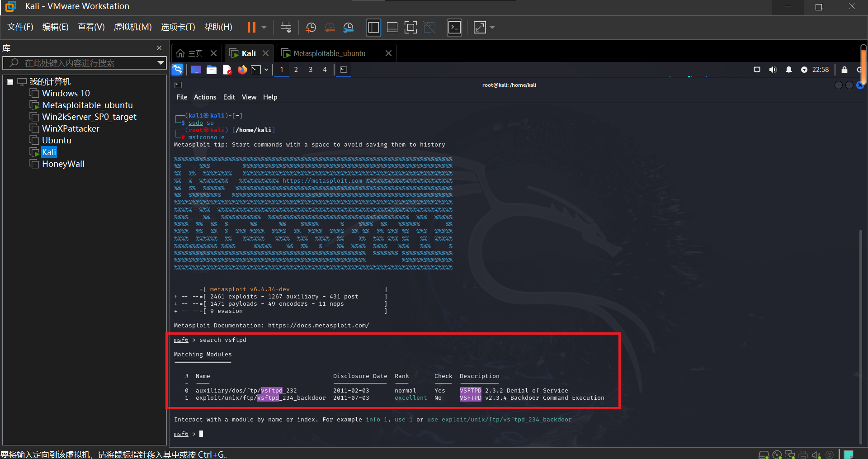Image resolution: width=868 pixels, height=459 pixels.
Task: Click the network adapter status icon
Action: click(x=790, y=454)
